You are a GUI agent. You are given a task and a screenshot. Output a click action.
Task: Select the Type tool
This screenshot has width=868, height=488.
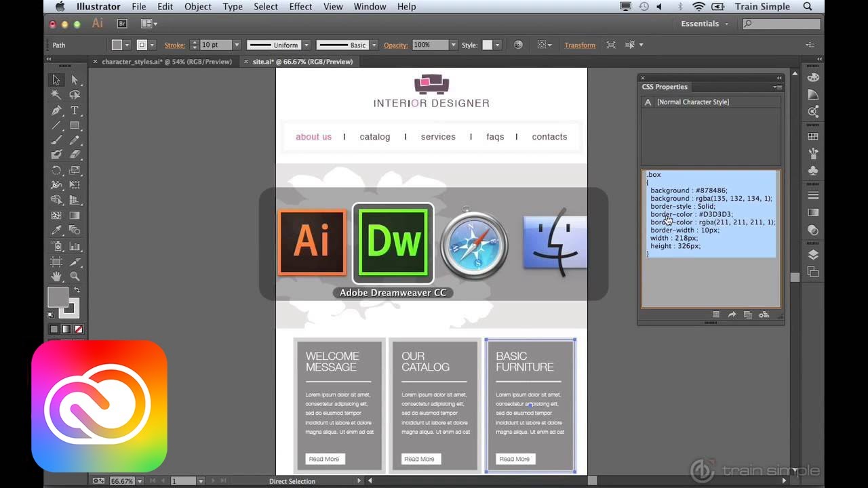[75, 110]
